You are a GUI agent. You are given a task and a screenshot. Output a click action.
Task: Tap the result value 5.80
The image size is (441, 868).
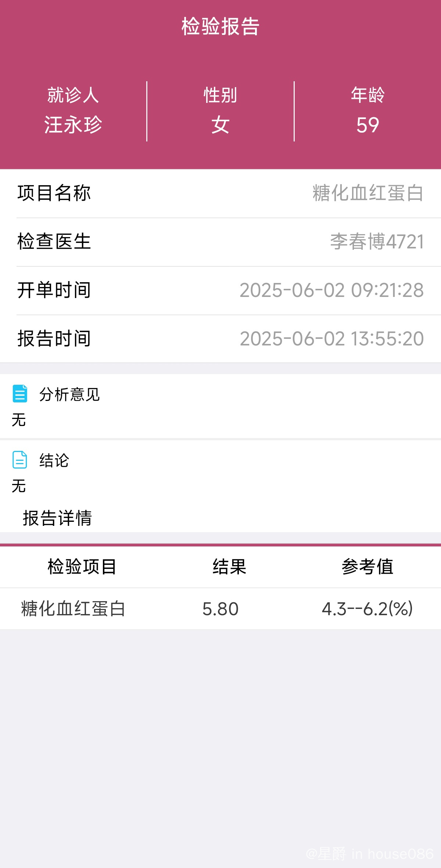click(220, 609)
